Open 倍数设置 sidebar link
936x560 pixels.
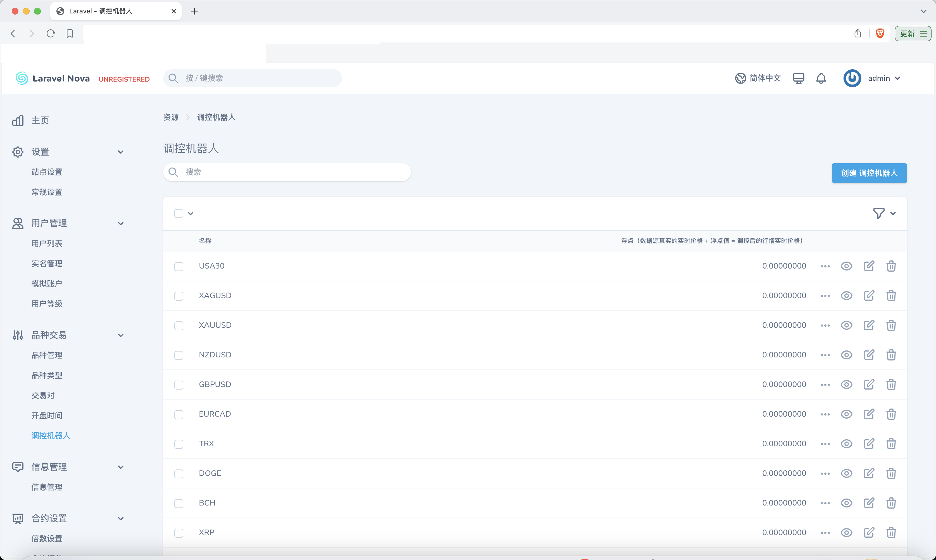click(47, 538)
